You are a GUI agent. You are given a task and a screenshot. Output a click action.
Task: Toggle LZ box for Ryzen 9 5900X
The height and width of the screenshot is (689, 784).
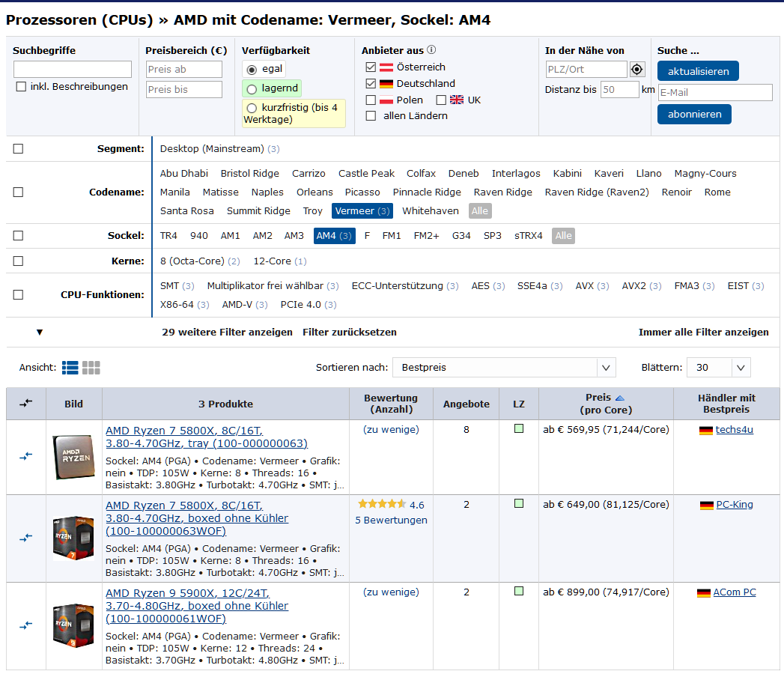[519, 591]
